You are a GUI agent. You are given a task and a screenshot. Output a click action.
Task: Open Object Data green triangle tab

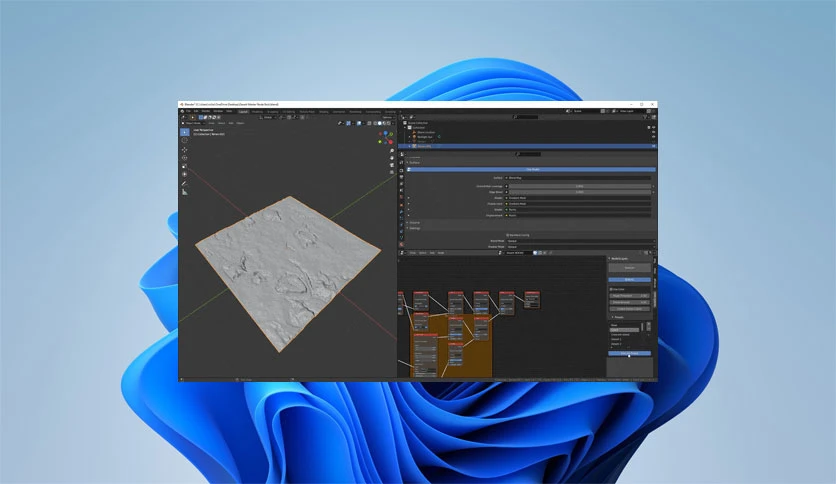(401, 238)
